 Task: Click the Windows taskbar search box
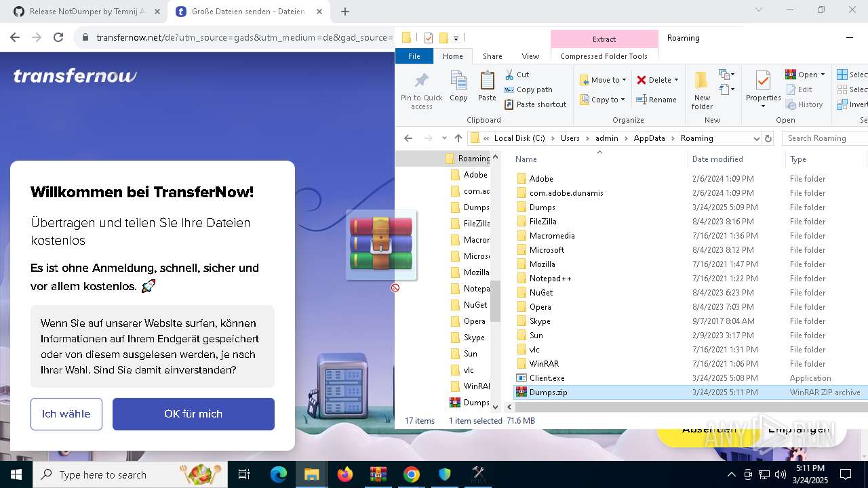click(130, 474)
